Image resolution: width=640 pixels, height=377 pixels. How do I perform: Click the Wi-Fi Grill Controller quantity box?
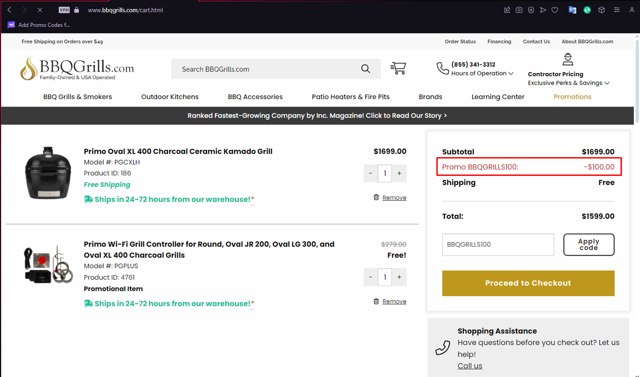pyautogui.click(x=385, y=277)
